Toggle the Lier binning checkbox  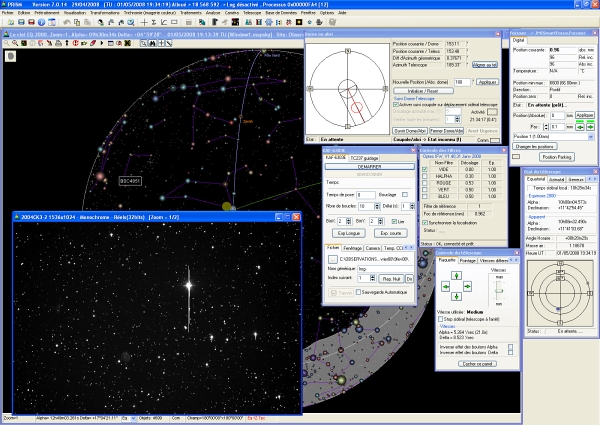click(x=394, y=221)
